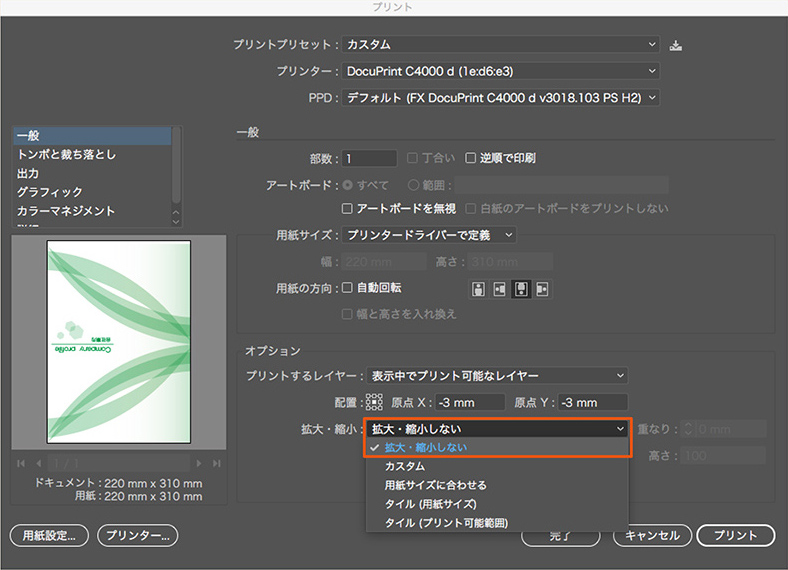Expand the 用紙サイズ dropdown

point(429,235)
